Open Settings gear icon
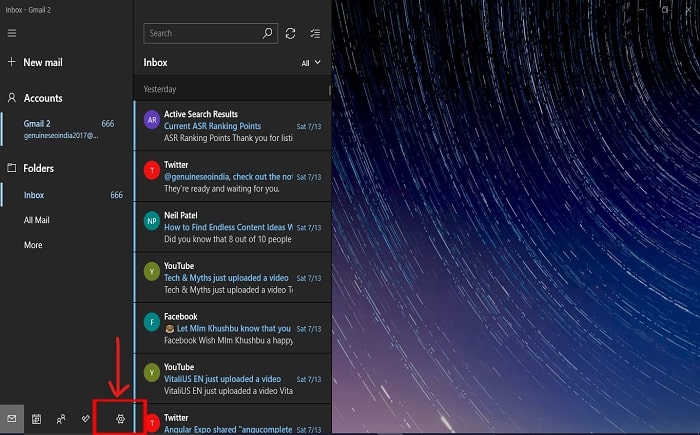 coord(121,419)
